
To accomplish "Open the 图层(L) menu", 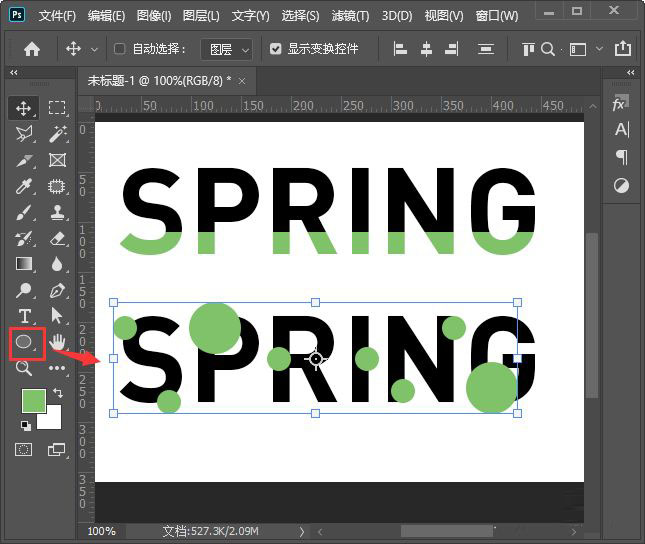I will [201, 16].
